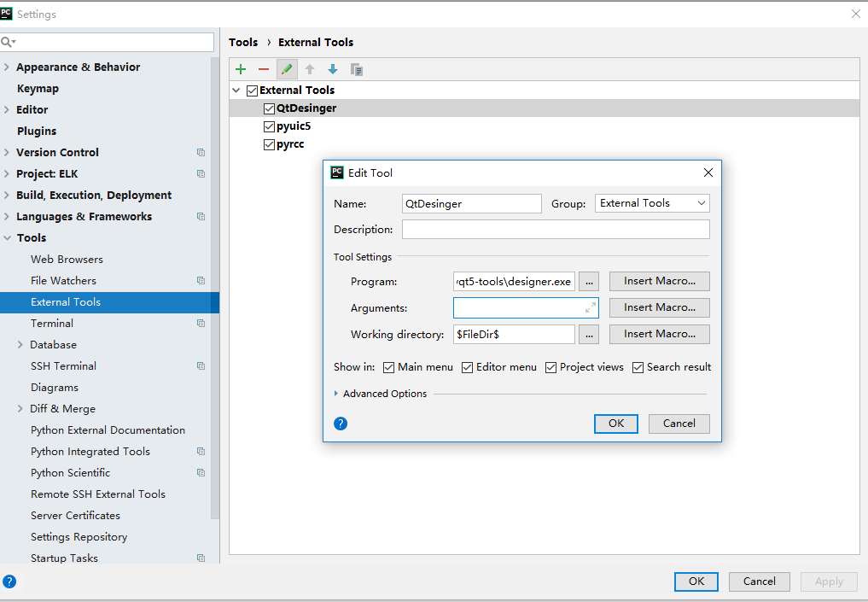Click Cancel in the Settings window
Image resolution: width=868 pixels, height=602 pixels.
tap(760, 582)
